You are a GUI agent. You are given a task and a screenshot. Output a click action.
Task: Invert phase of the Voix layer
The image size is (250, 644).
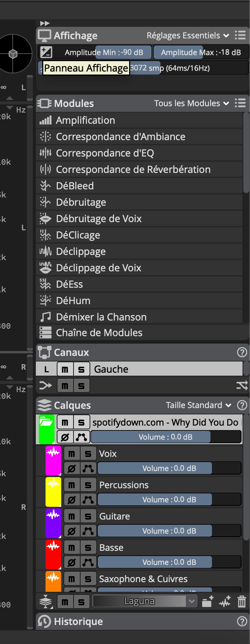click(72, 468)
